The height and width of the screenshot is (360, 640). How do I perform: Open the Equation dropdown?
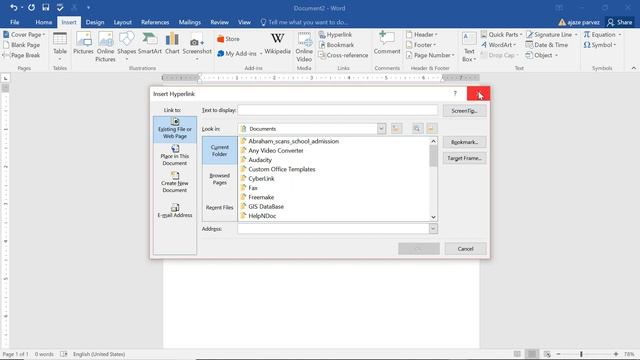pos(602,35)
